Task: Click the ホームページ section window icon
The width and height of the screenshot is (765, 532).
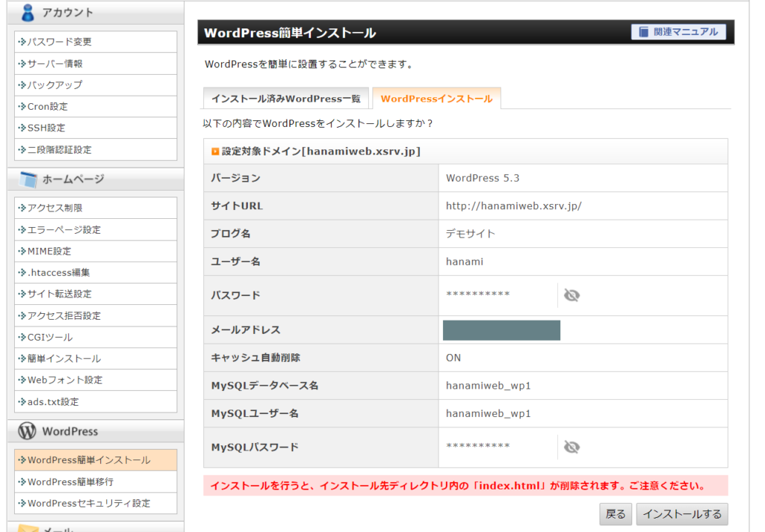Action: (28, 179)
